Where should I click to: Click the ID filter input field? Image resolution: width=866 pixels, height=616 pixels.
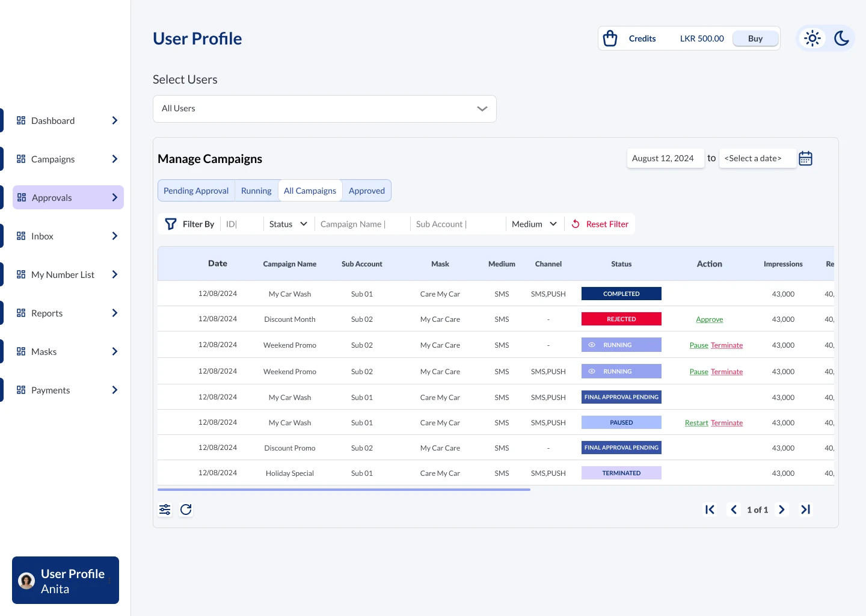242,224
